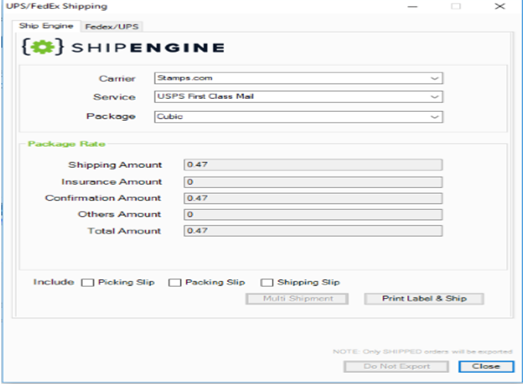The height and width of the screenshot is (384, 523).
Task: Tick the Packing Slip checkbox
Action: point(175,283)
